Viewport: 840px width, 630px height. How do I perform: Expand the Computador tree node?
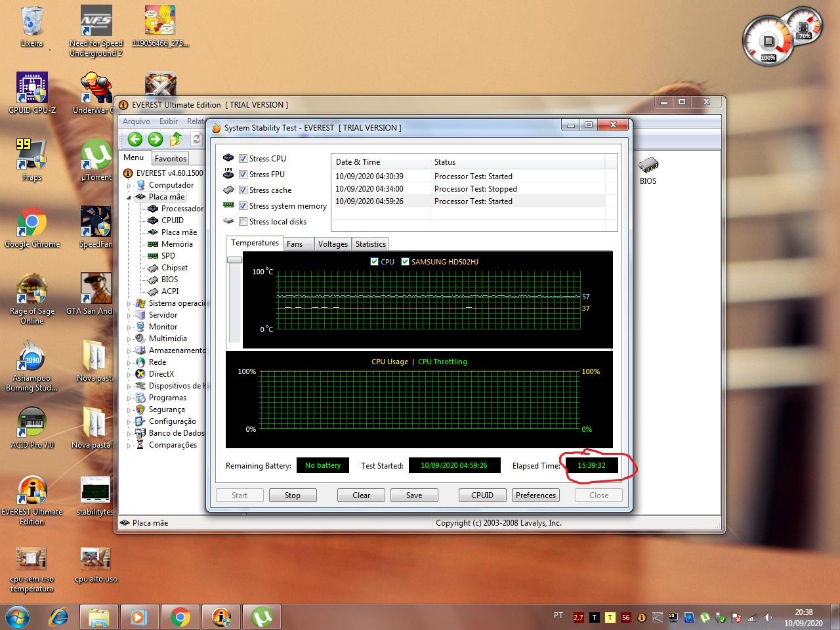pyautogui.click(x=129, y=186)
